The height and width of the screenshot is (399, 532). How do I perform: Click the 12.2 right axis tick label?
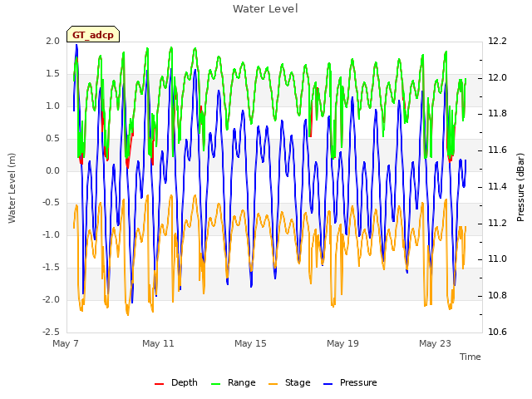click(x=497, y=41)
